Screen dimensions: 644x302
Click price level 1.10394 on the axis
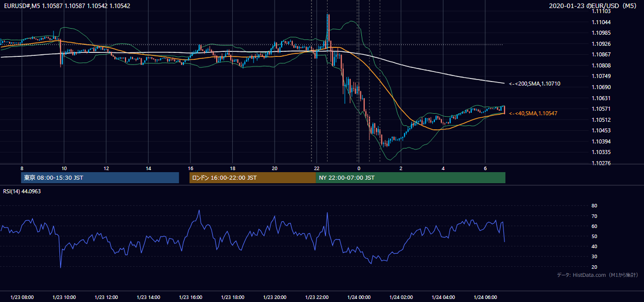[601, 141]
